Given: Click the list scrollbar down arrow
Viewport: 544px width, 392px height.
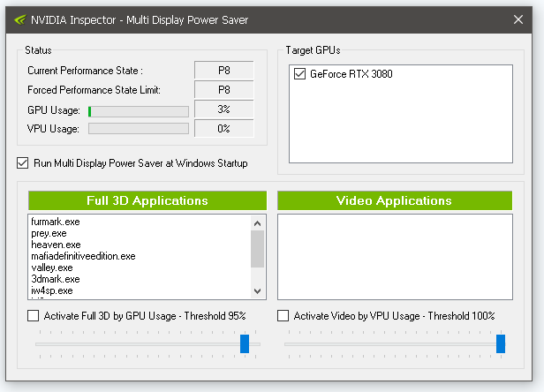Looking at the screenshot, I should 258,290.
